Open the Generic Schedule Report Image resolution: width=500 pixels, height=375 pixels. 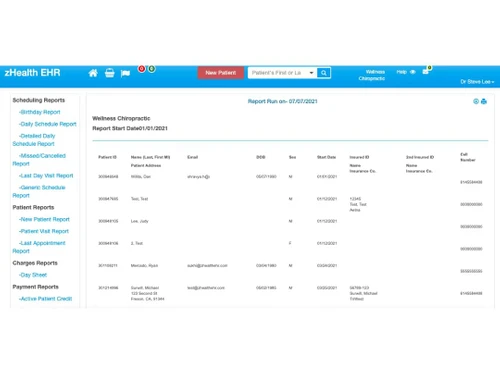click(x=39, y=191)
